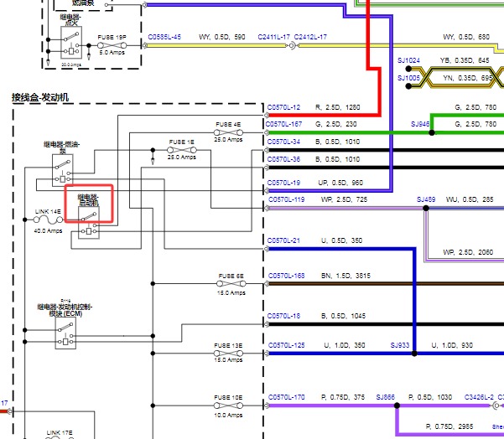
Task: Select wire label 'UP, 0.5D, 960'
Action: [340, 183]
